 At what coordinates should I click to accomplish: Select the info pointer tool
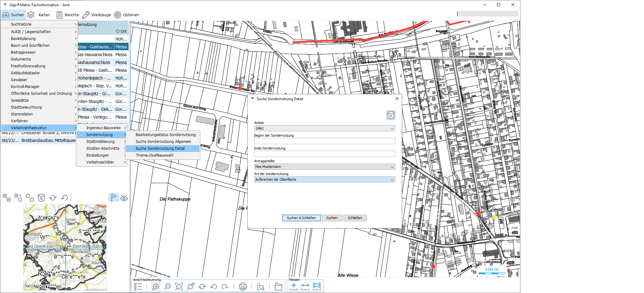[260, 286]
